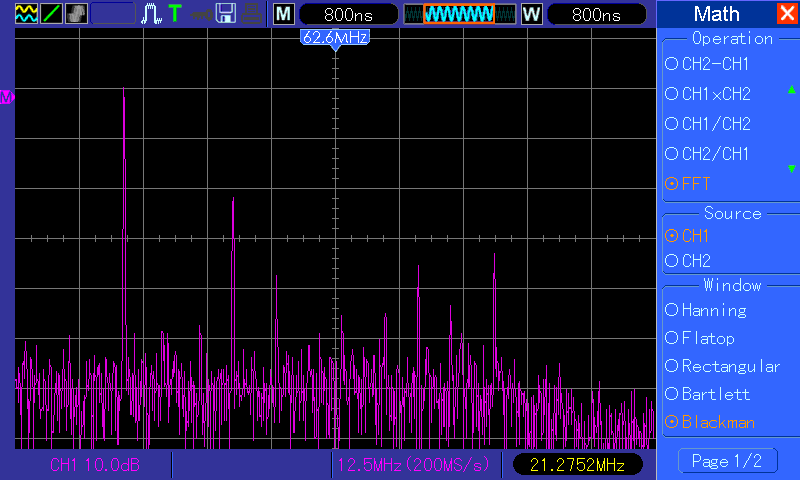
Task: Go to next menu page via Page 1/2
Action: pyautogui.click(x=727, y=461)
